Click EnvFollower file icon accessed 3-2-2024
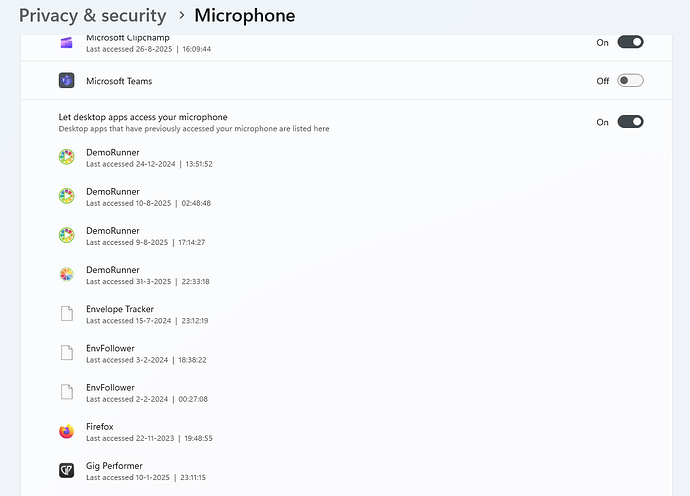 [67, 353]
